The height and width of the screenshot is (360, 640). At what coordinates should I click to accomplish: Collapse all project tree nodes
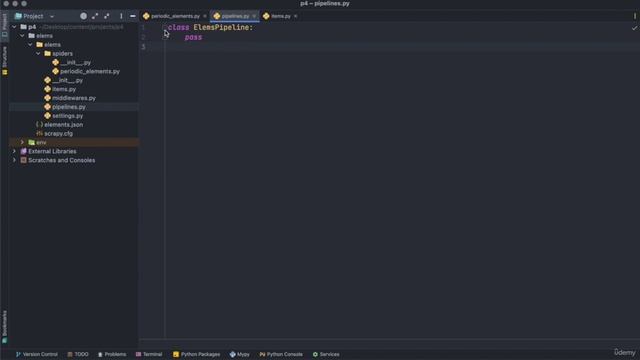click(107, 16)
